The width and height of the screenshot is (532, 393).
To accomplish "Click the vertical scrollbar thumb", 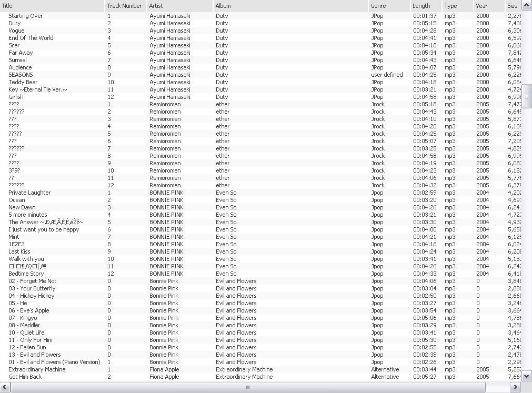I will (527, 96).
